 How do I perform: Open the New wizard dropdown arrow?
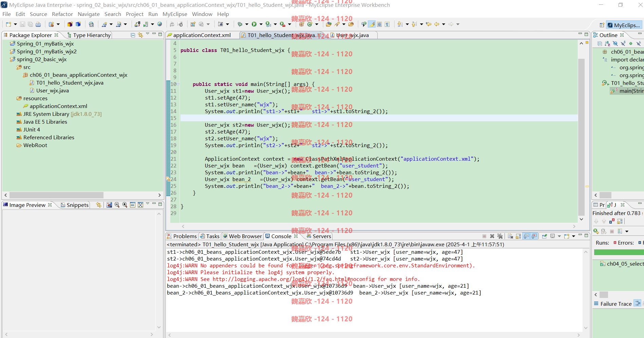point(15,24)
